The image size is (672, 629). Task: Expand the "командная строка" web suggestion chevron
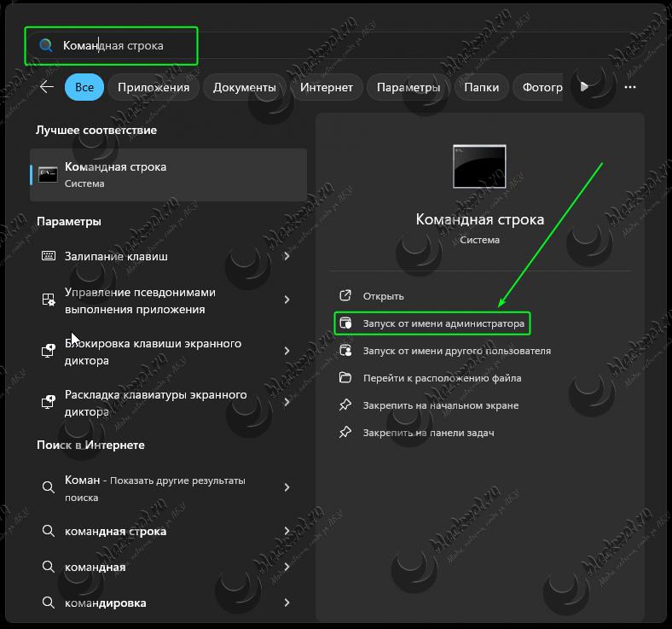[287, 532]
